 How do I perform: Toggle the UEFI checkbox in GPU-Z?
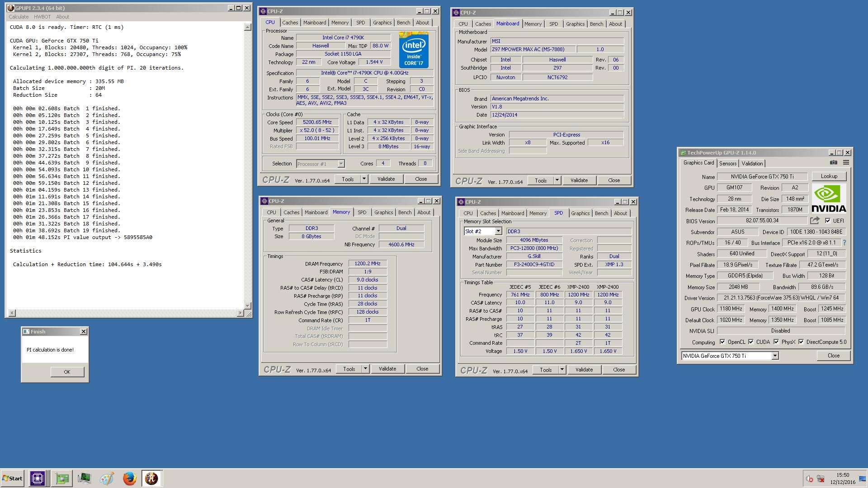tap(827, 221)
